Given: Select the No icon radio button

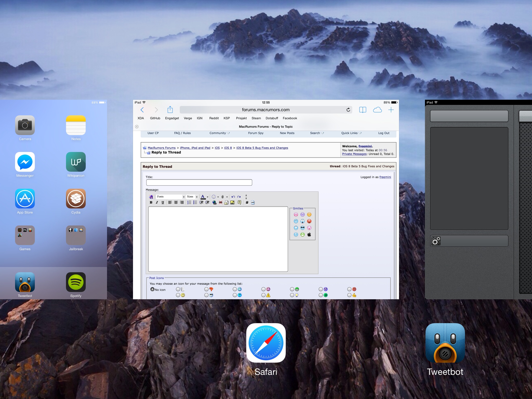Looking at the screenshot, I should 152,289.
